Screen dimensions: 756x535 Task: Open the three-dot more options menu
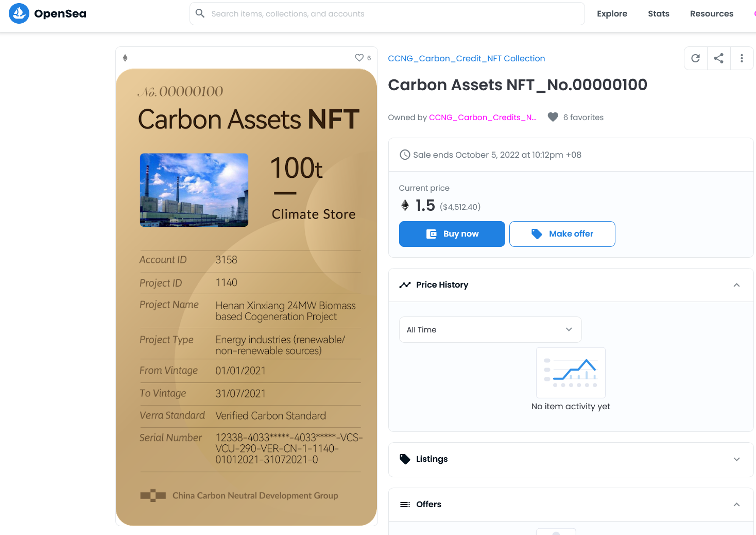(x=742, y=58)
